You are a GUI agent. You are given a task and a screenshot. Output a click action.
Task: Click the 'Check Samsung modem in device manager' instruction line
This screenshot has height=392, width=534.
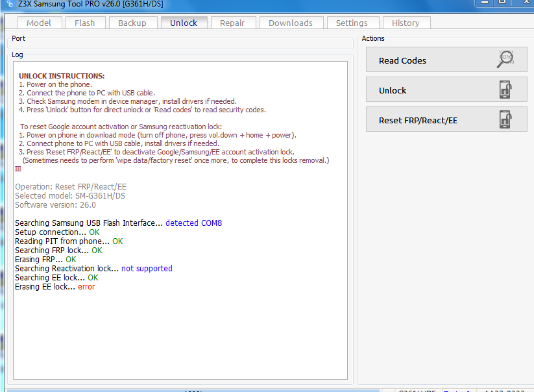click(x=128, y=101)
